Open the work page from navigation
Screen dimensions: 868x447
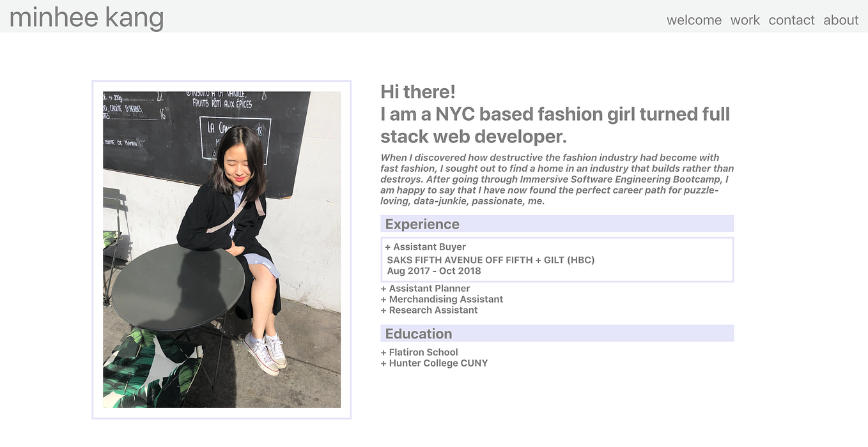click(745, 20)
